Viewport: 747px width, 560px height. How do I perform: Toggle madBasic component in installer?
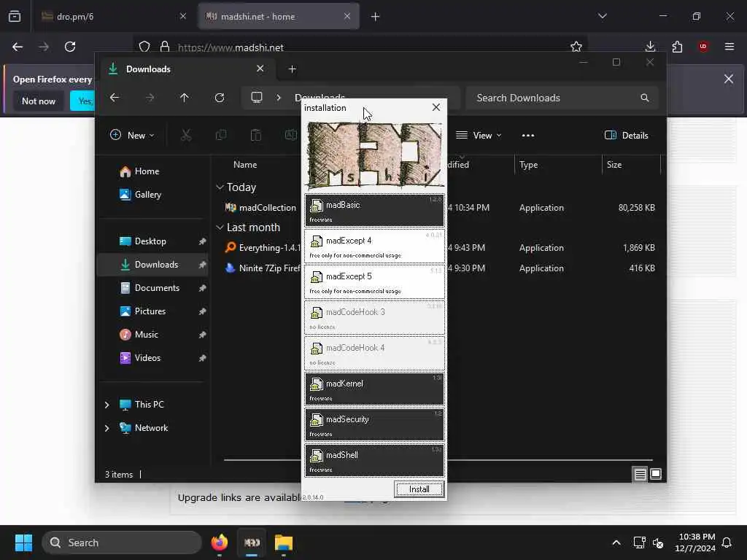point(374,210)
